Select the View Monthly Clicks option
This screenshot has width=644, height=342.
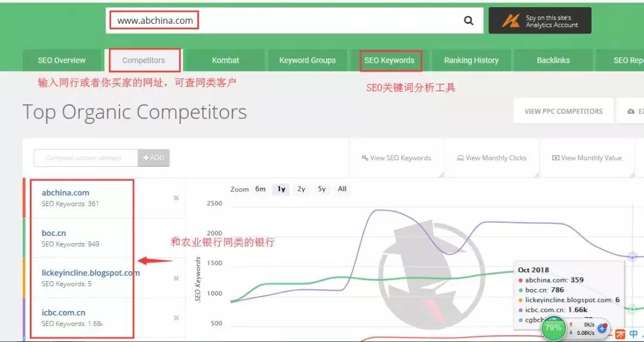[491, 158]
